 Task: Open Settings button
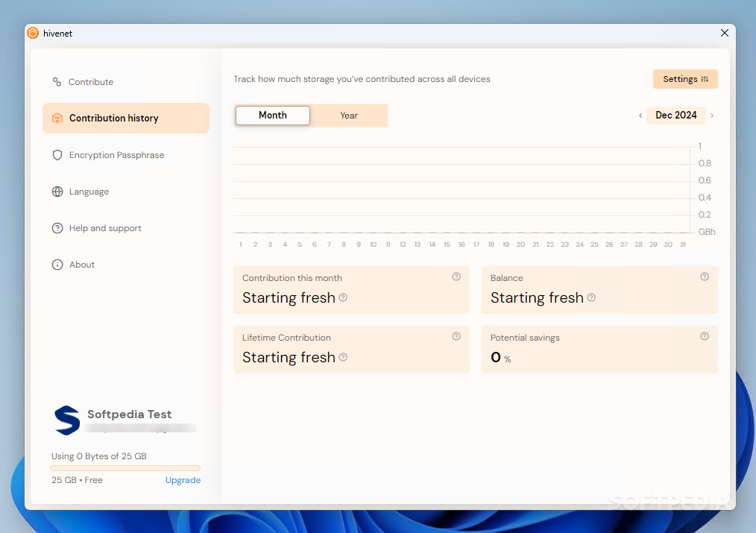pos(685,79)
